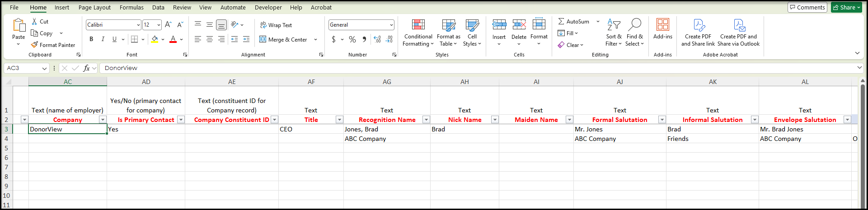The height and width of the screenshot is (210, 868).
Task: Toggle Italic formatting
Action: (103, 39)
